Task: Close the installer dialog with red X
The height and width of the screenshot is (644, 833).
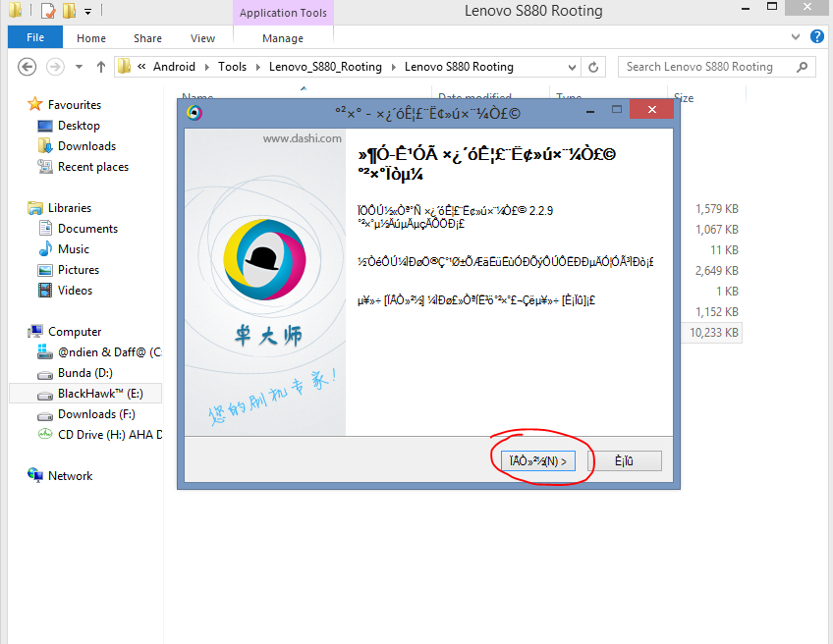Action: [652, 109]
